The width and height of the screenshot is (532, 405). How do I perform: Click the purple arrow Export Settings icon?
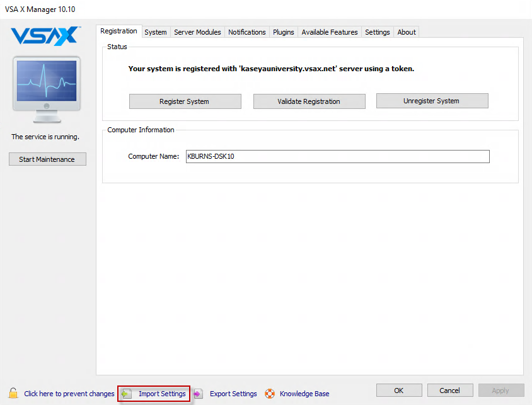198,394
